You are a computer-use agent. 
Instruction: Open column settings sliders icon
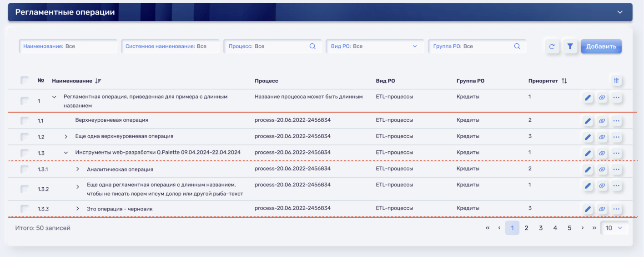point(616,81)
